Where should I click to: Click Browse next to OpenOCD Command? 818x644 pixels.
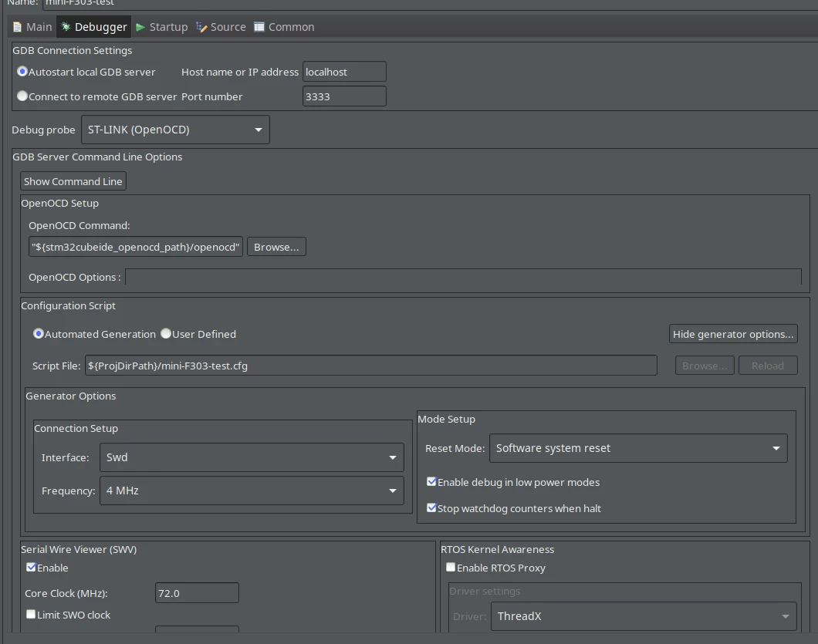[276, 247]
